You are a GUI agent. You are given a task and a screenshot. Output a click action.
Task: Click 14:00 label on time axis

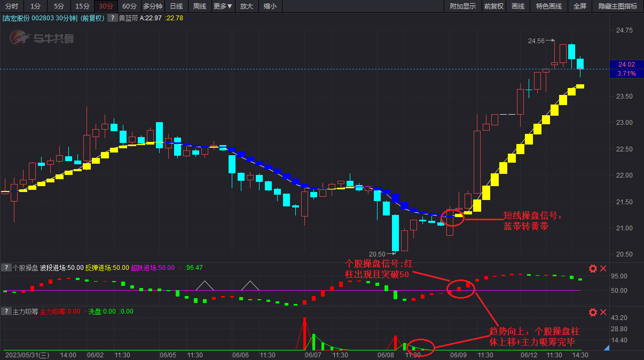68,355
